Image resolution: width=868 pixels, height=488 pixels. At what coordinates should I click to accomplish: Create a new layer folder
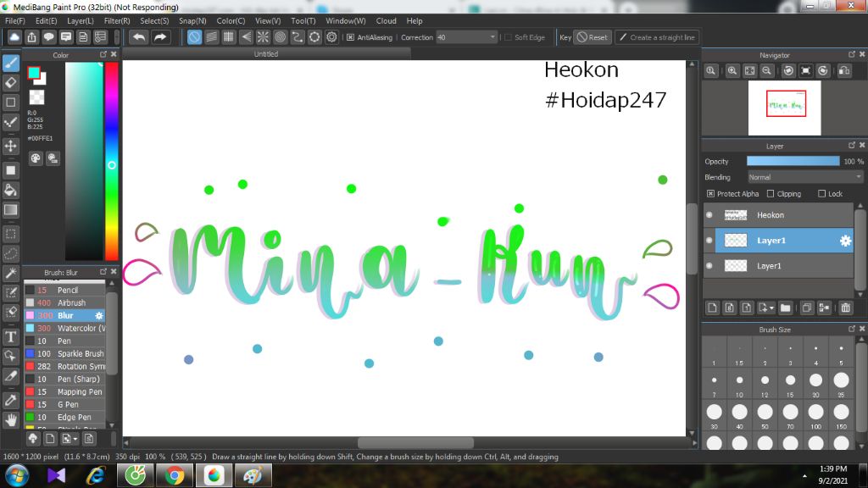point(785,308)
